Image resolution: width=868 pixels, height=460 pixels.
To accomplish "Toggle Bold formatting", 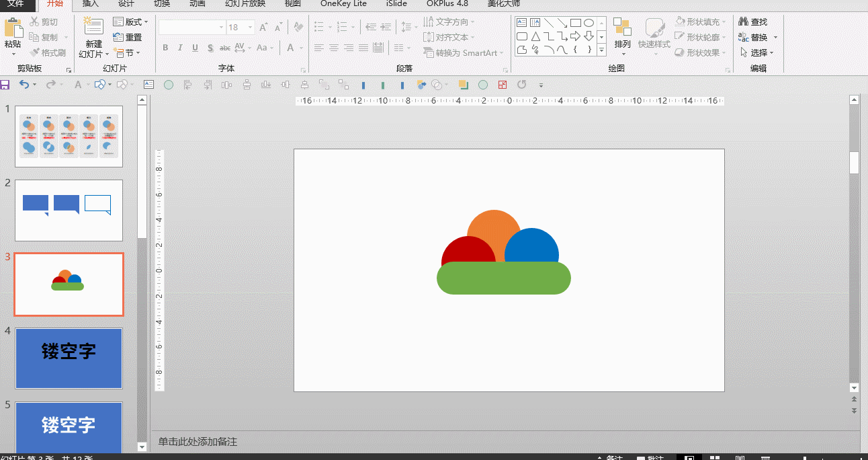I will [165, 48].
